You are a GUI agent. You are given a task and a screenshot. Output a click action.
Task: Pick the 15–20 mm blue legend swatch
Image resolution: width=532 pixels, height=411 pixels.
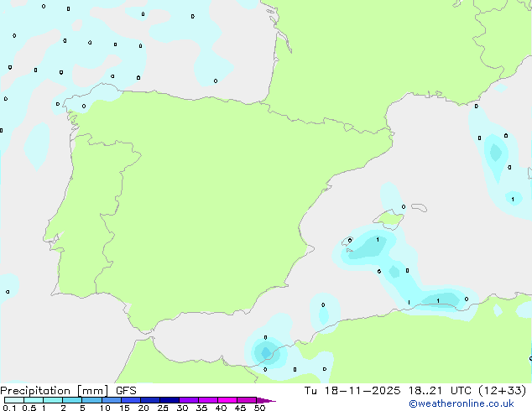point(130,400)
